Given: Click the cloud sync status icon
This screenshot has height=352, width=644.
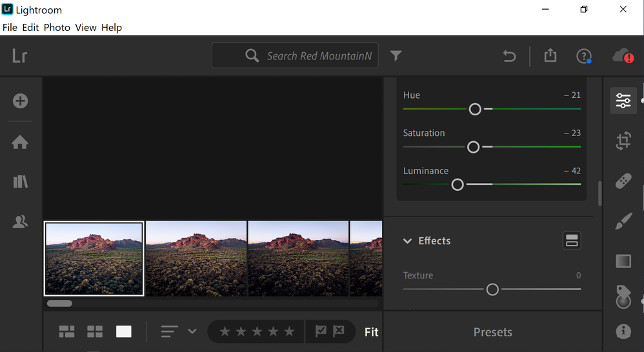Looking at the screenshot, I should tap(622, 56).
